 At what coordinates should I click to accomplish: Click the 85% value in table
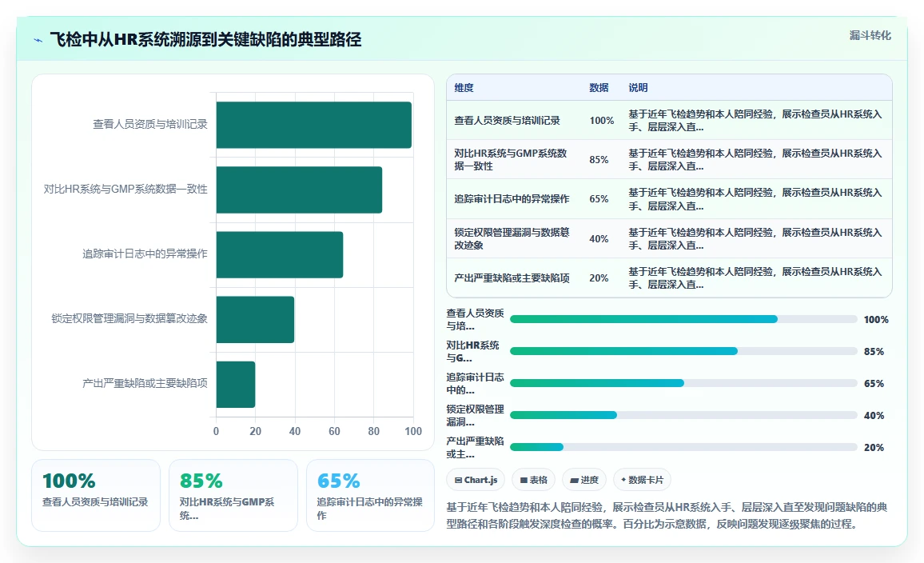(599, 159)
